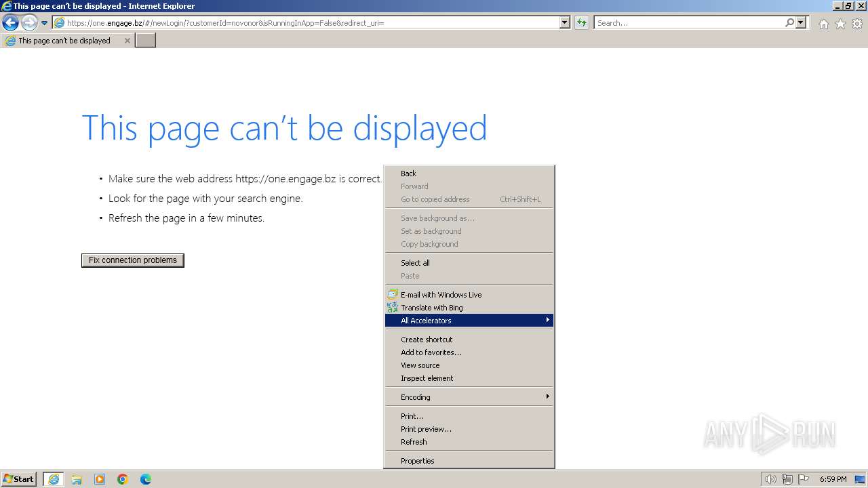
Task: Choose E-mail with Windows Live
Action: 469,295
